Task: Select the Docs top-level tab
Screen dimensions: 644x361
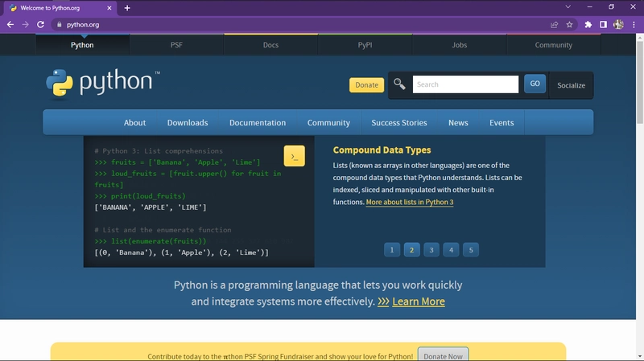Action: point(270,45)
